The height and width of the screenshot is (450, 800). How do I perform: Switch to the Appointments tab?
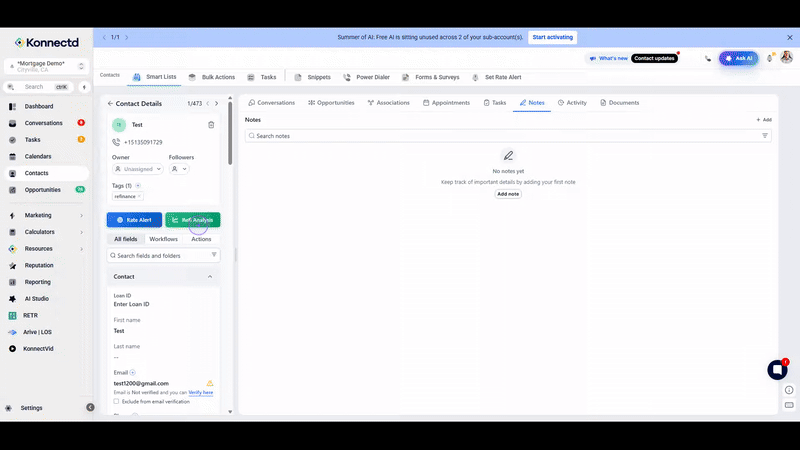pyautogui.click(x=446, y=103)
